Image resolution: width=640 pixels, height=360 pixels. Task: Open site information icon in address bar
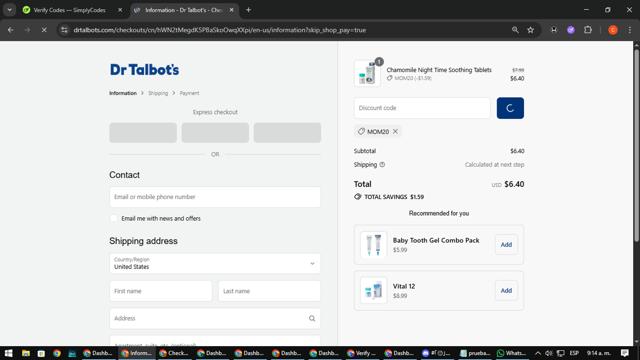click(x=64, y=30)
